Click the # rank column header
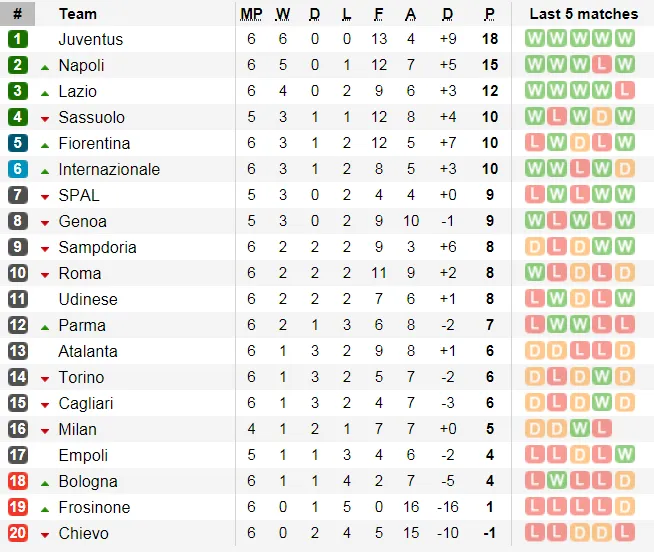The height and width of the screenshot is (552, 654). [x=18, y=13]
